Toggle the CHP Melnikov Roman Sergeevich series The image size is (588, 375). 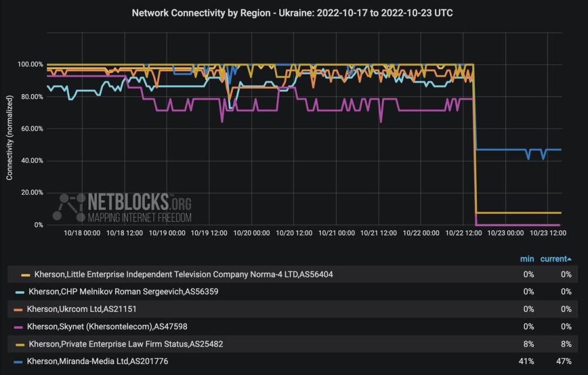coord(123,292)
